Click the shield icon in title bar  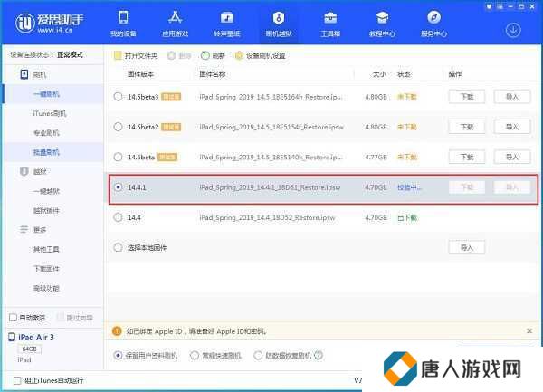(x=489, y=6)
